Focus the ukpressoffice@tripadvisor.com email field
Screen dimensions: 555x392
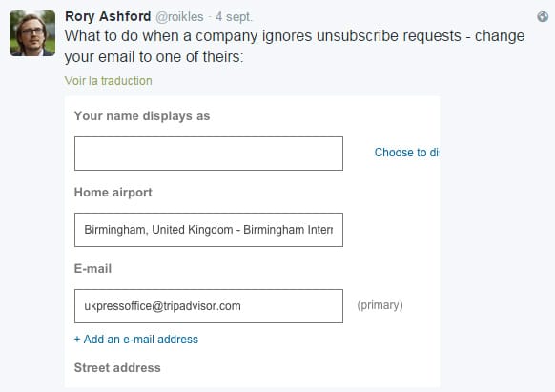coord(209,306)
